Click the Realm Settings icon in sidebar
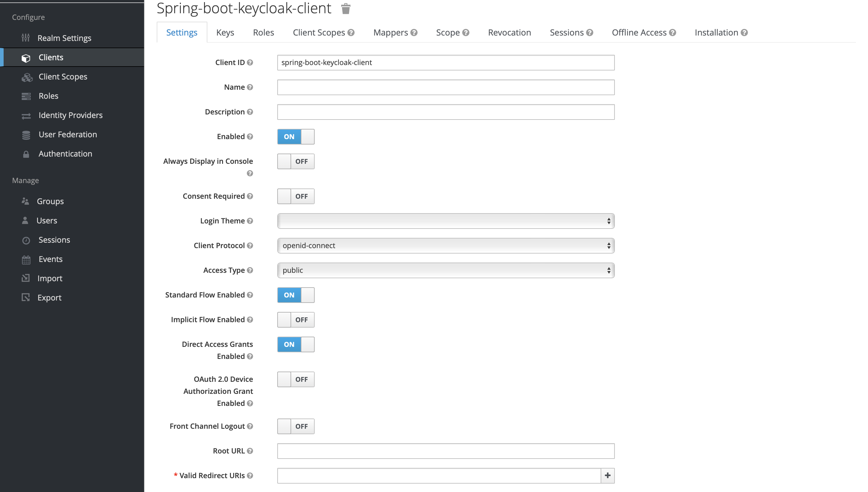 pos(26,38)
